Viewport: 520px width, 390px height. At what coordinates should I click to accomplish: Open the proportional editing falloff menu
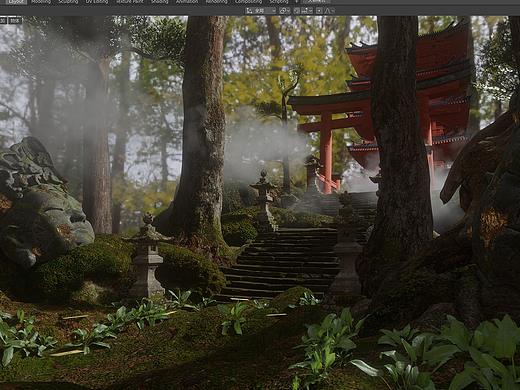coord(329,11)
